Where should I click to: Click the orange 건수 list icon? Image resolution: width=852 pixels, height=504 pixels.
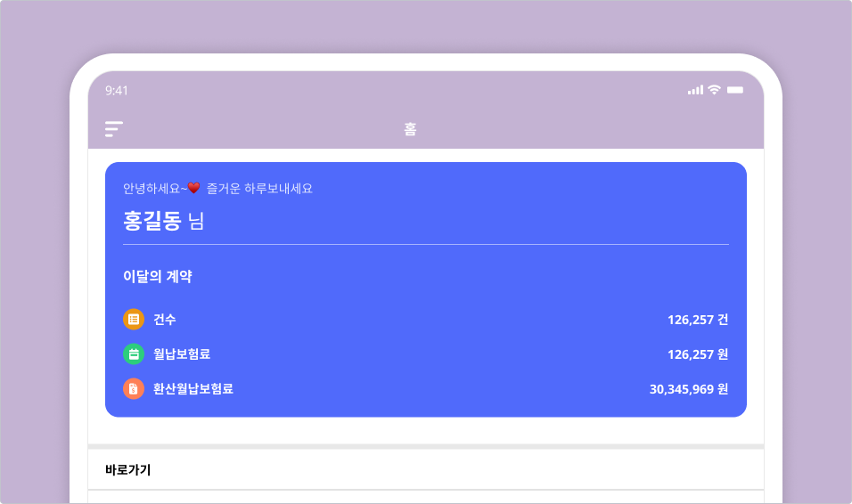pos(134,319)
